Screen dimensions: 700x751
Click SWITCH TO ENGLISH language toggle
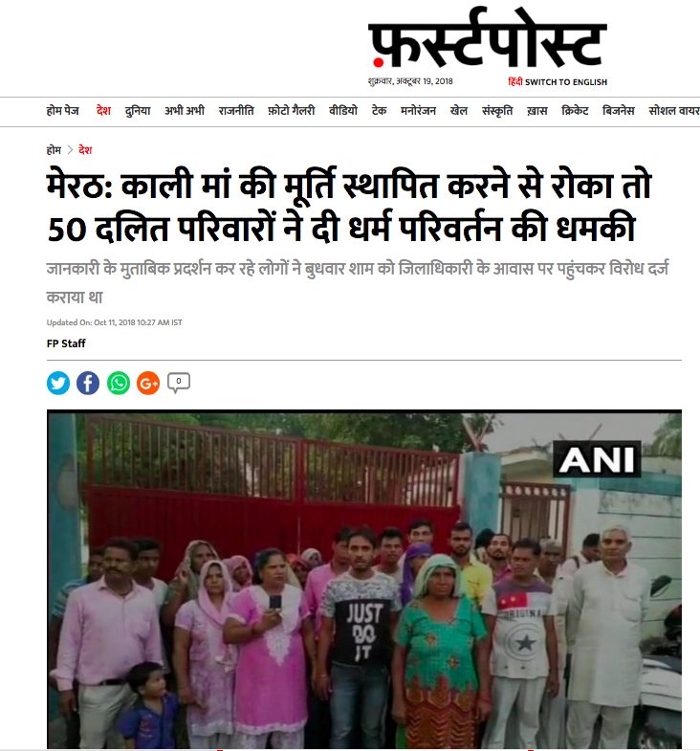(565, 82)
